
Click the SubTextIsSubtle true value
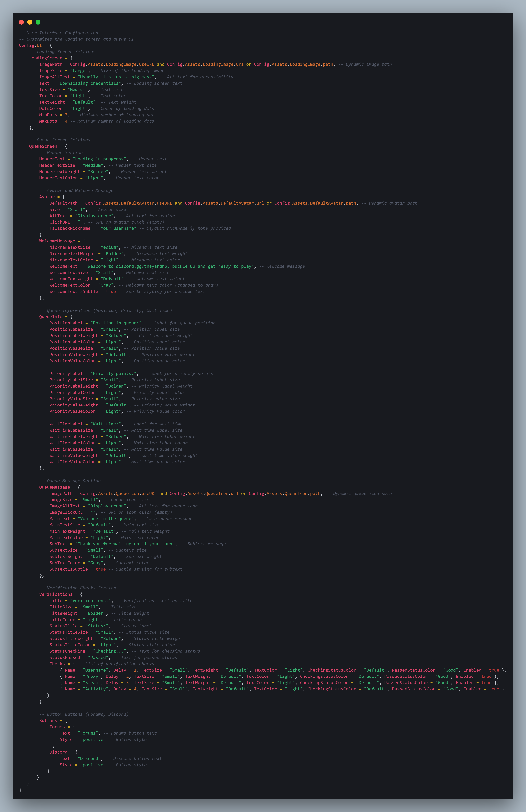coord(100,569)
